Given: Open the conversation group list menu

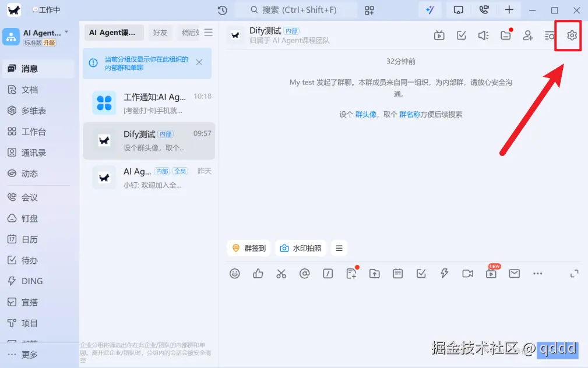Looking at the screenshot, I should tap(209, 33).
